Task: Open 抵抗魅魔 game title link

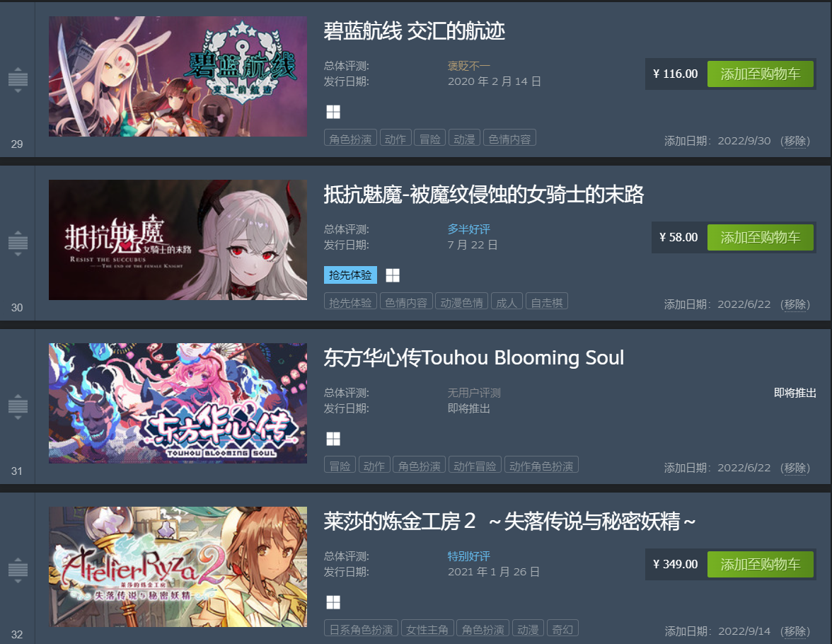Action: pos(483,195)
